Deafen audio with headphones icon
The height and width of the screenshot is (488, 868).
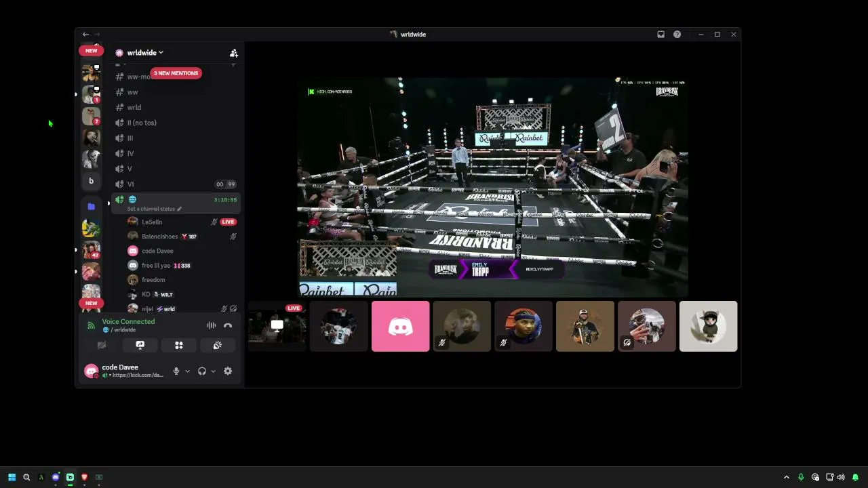coord(202,371)
